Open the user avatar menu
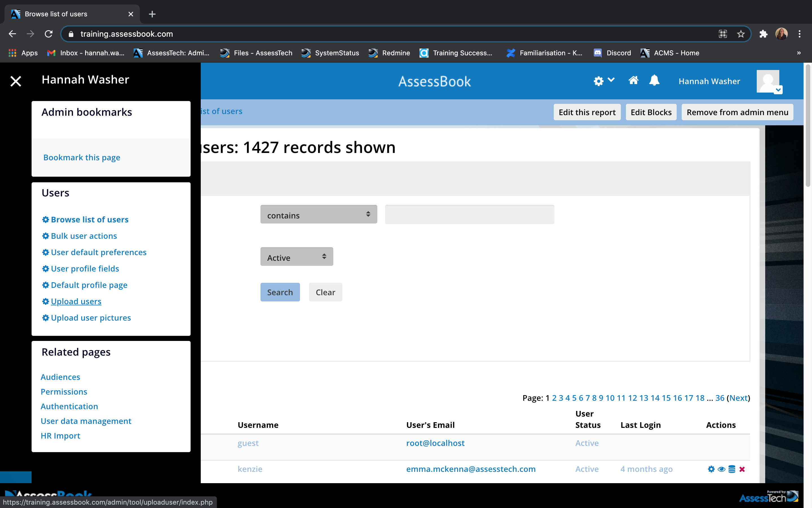Screen dimensions: 812x508 click(769, 82)
